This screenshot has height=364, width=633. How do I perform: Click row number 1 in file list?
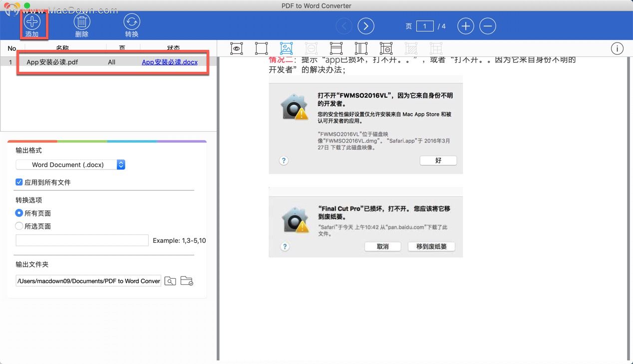(10, 62)
